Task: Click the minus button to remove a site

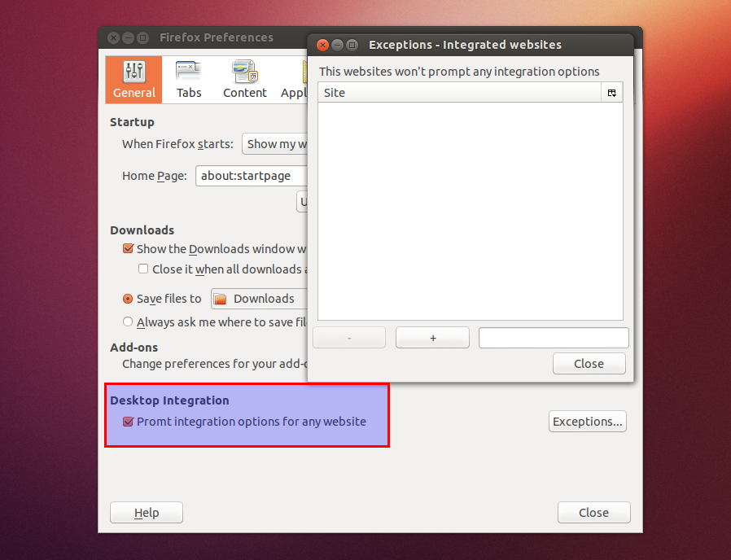Action: pos(349,338)
